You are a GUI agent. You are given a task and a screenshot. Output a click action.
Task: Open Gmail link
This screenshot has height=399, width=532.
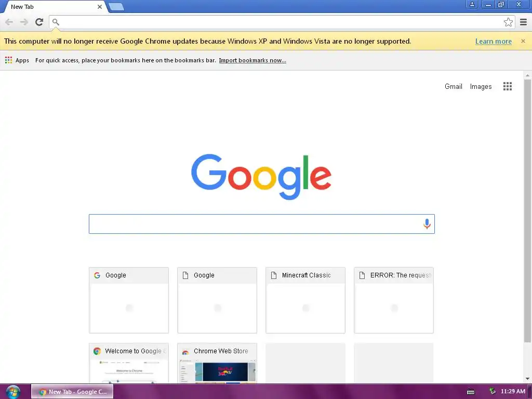(453, 87)
